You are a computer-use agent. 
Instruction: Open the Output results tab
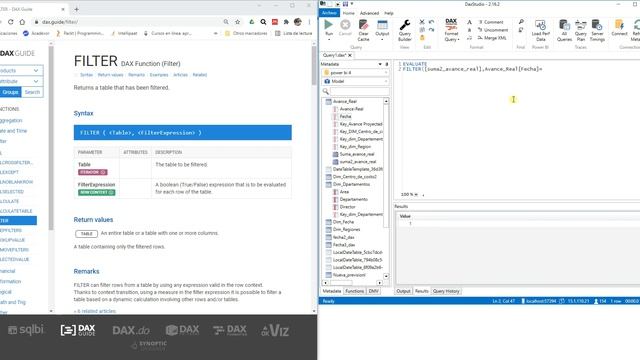(403, 291)
